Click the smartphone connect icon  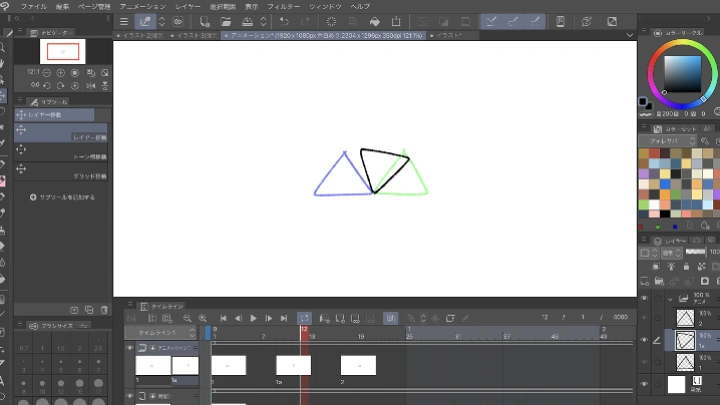[560, 22]
